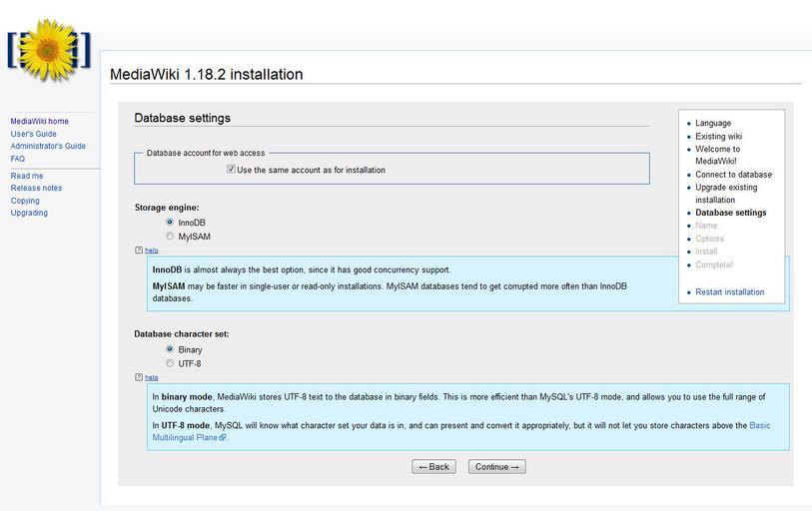Go to Existing wiki step
Screen dimensions: 812x511
pyautogui.click(x=718, y=137)
